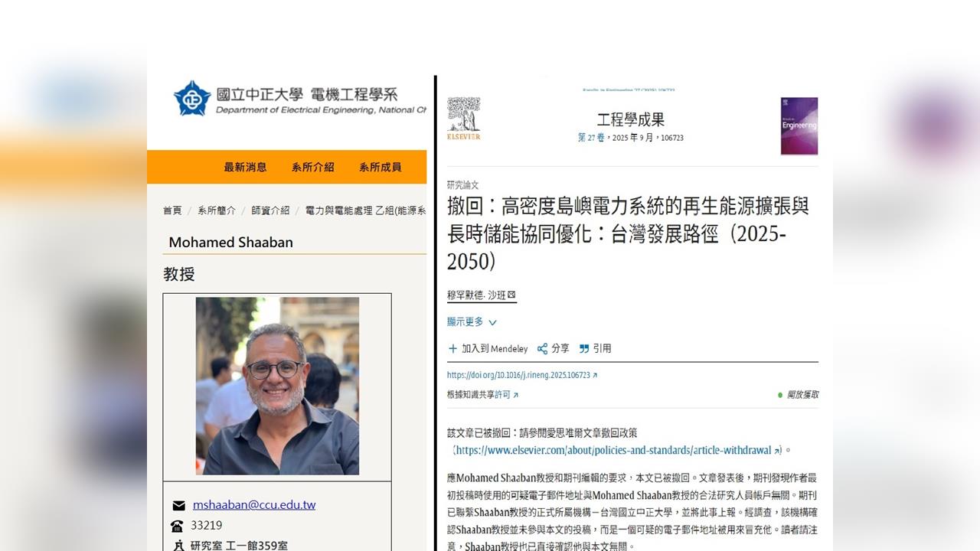Viewport: 980px width, 551px height.
Task: Click the quotation mark cite icon
Action: coord(584,348)
